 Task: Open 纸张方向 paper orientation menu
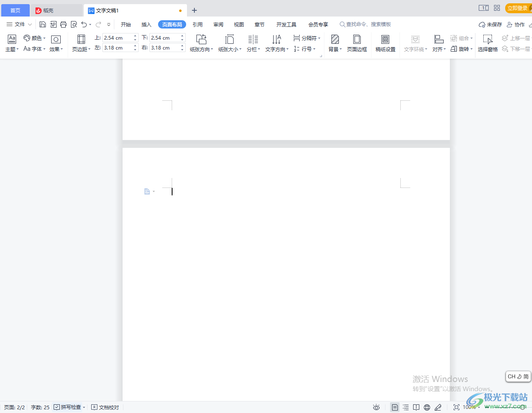click(201, 43)
